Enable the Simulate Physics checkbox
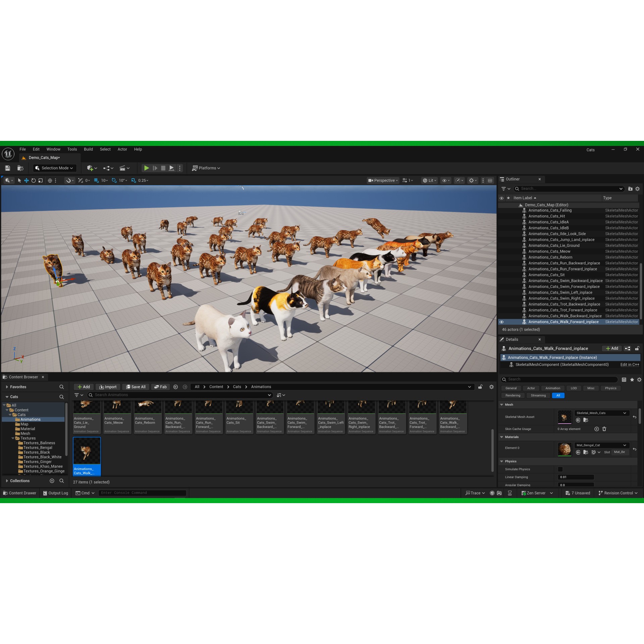The width and height of the screenshot is (644, 644). [x=560, y=469]
